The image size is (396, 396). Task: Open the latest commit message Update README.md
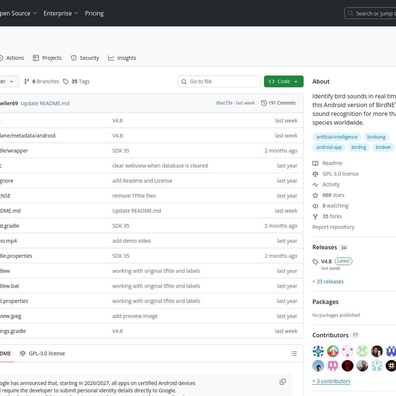pos(45,103)
